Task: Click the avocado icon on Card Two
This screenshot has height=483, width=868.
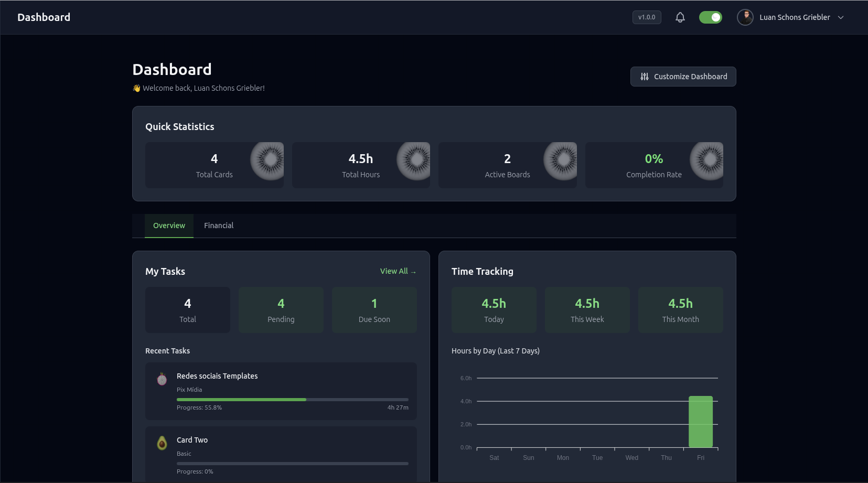Action: pyautogui.click(x=162, y=443)
